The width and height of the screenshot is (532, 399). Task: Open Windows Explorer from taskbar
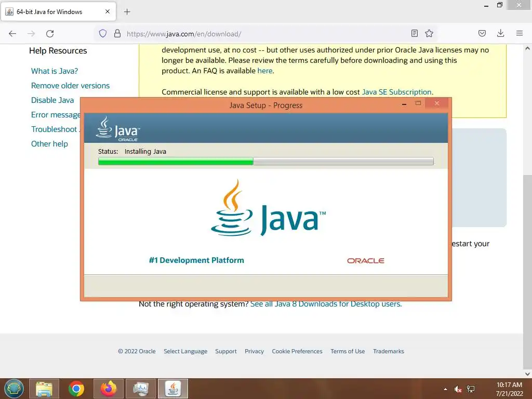coord(44,389)
